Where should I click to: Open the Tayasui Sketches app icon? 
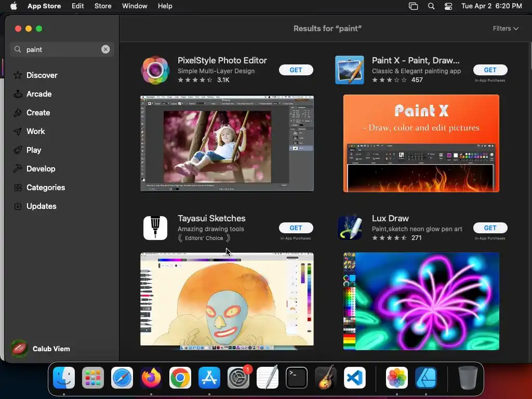coord(155,228)
